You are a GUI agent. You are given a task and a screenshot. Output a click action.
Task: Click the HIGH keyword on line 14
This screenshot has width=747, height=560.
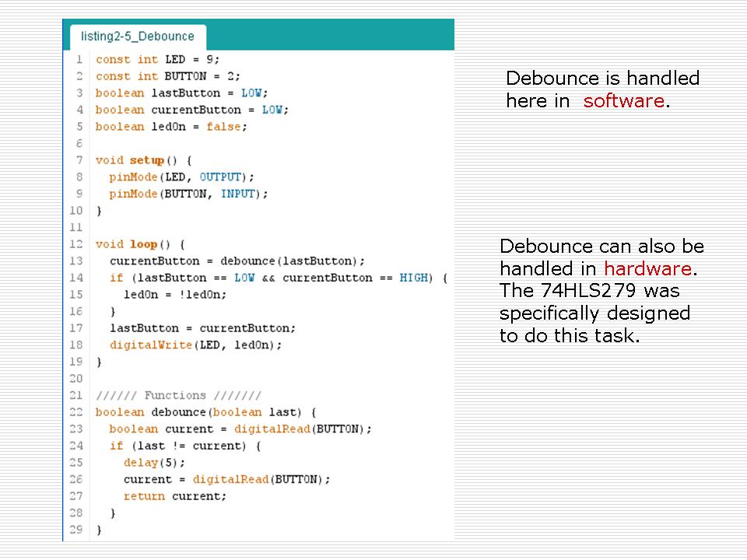pos(413,278)
